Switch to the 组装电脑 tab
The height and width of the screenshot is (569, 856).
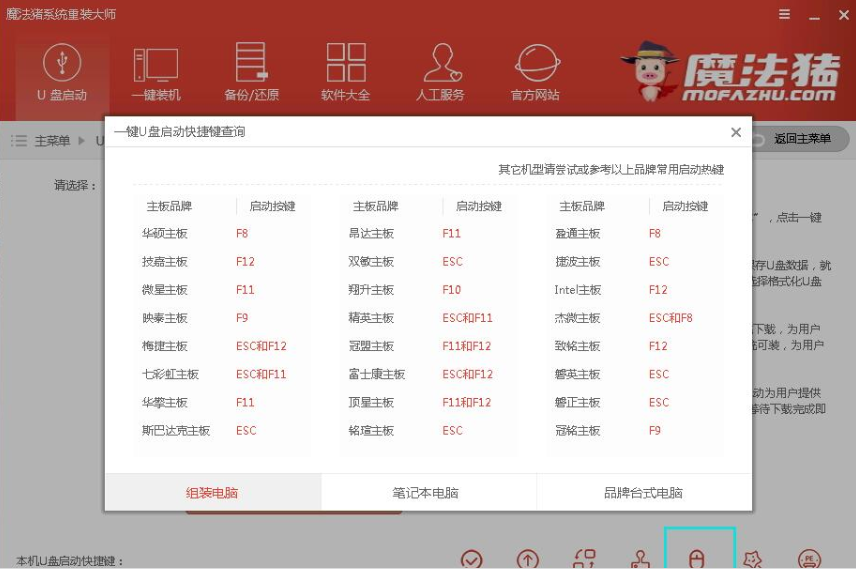pyautogui.click(x=212, y=493)
